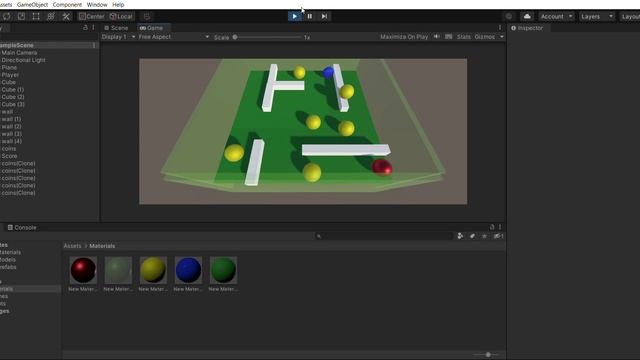This screenshot has height=360, width=640.
Task: Open the Component menu
Action: (x=67, y=4)
